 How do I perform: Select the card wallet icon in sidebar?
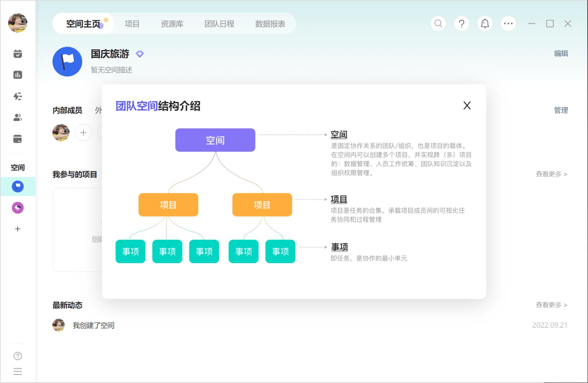coord(18,138)
